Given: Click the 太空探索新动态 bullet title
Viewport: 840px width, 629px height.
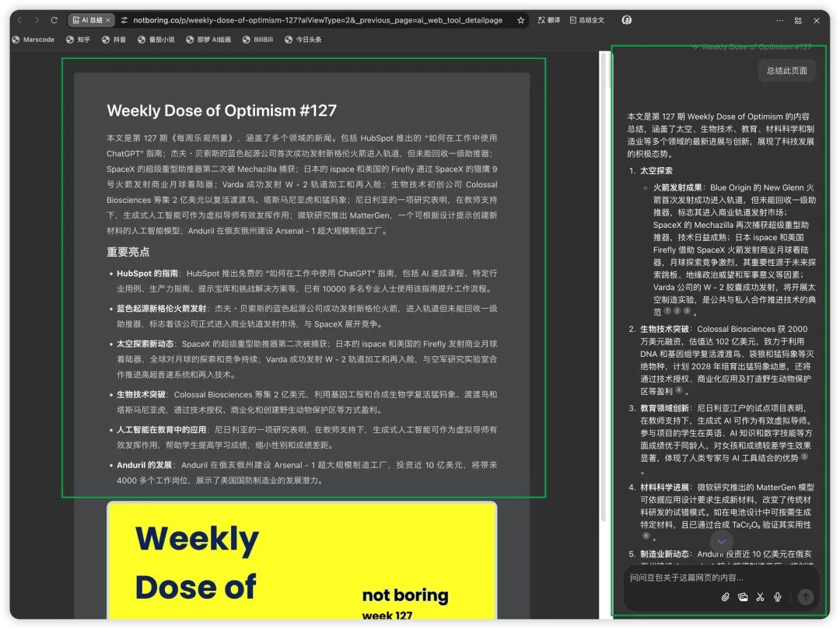Looking at the screenshot, I should [x=145, y=344].
